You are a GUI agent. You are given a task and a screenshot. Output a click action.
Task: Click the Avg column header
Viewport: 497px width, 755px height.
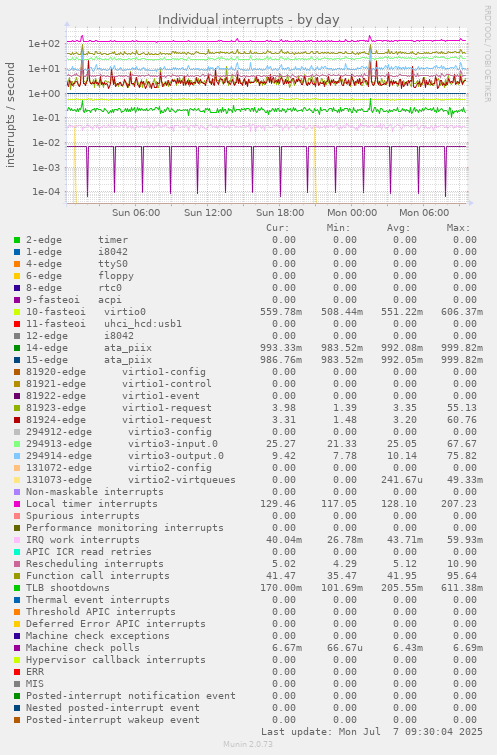398,228
